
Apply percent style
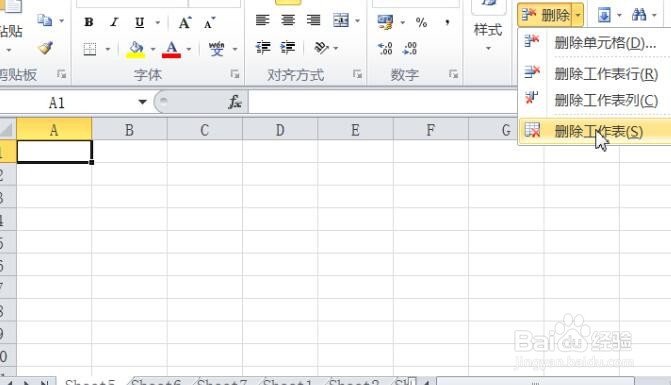coord(422,22)
